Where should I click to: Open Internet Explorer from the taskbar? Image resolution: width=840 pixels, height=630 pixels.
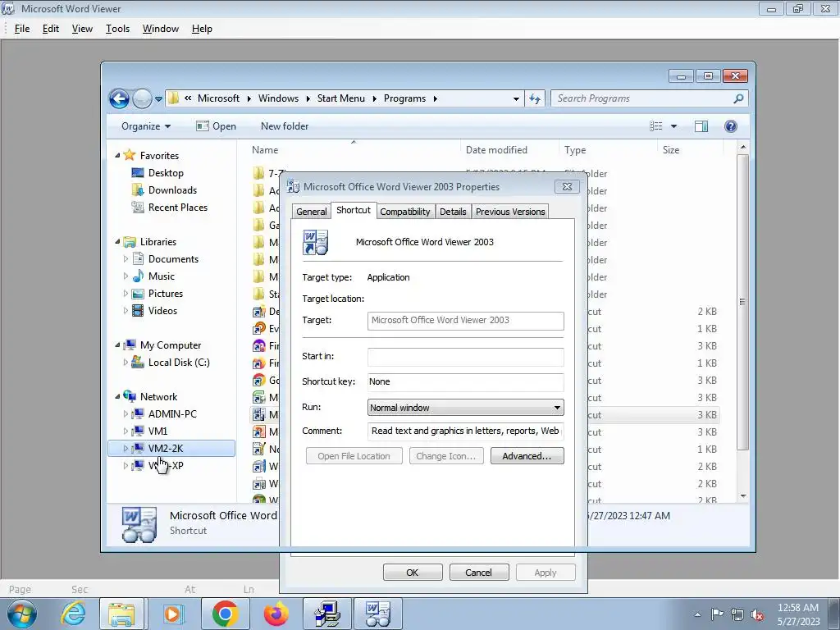(x=73, y=614)
